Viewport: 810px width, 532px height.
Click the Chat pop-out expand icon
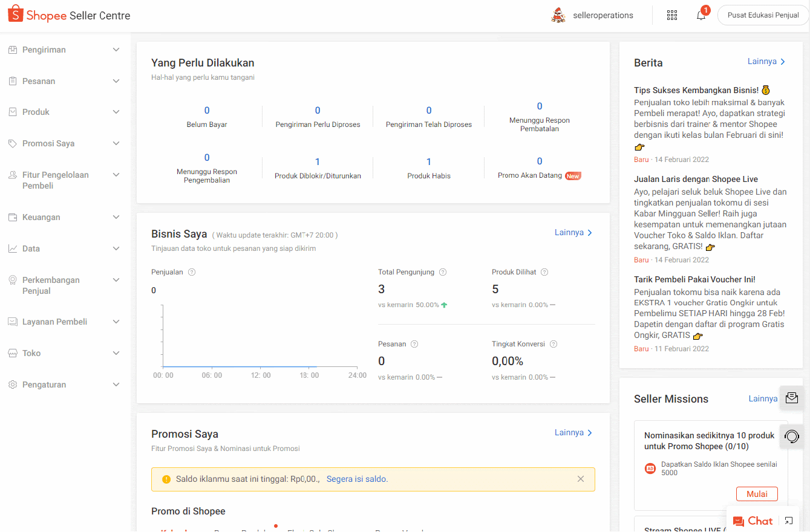788,521
